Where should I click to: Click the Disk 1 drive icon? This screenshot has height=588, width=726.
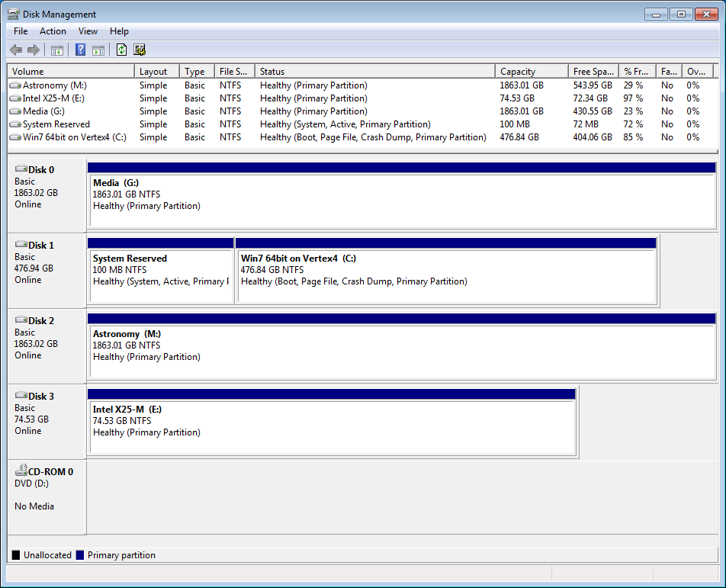[x=21, y=244]
